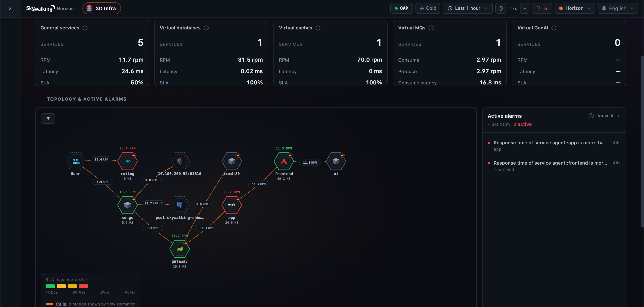Open the Last 1 hour dropdown

pos(467,8)
